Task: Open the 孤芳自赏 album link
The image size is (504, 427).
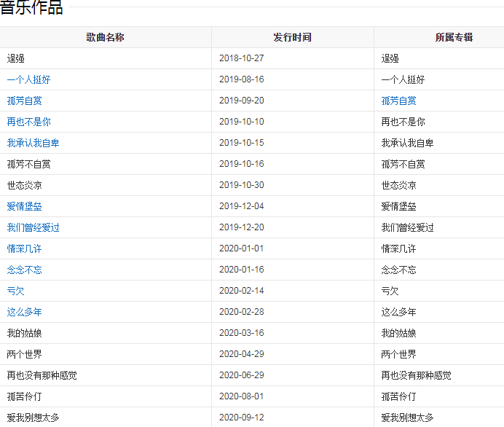Action: coord(398,101)
